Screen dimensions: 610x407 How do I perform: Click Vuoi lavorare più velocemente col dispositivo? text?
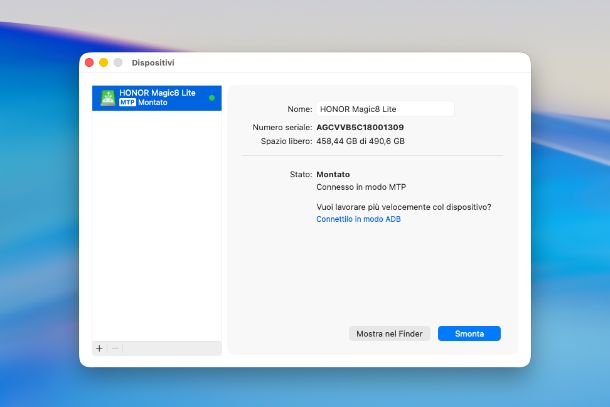[x=404, y=207]
